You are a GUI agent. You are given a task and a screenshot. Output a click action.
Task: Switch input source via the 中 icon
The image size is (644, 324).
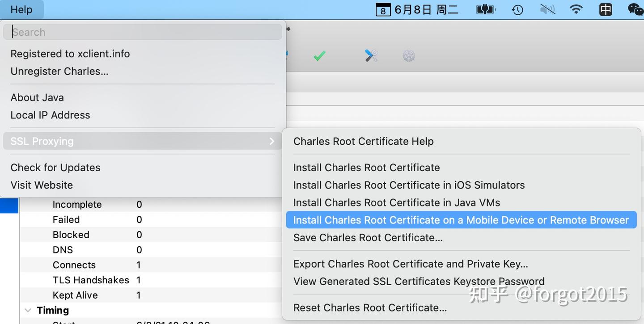606,9
